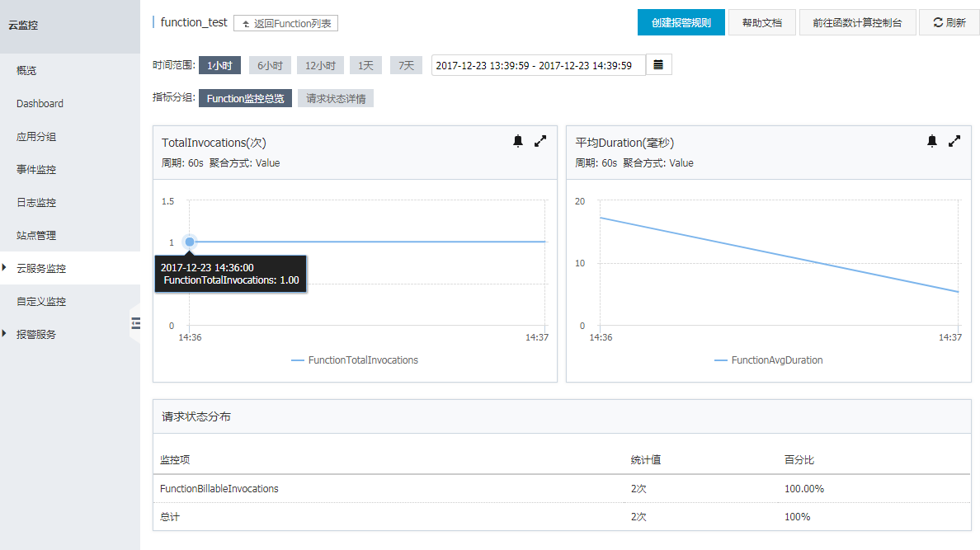Click the 百分比 column header

click(x=799, y=460)
